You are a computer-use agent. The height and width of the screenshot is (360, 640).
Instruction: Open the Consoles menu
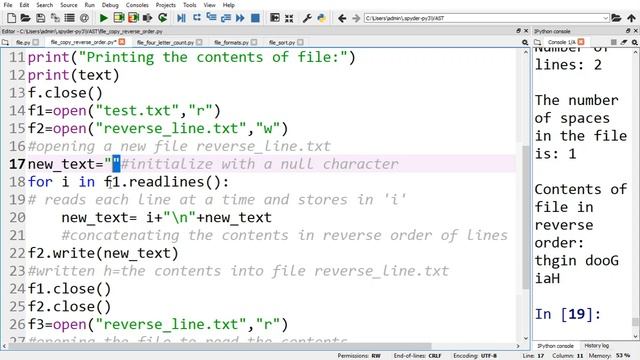(x=137, y=5)
